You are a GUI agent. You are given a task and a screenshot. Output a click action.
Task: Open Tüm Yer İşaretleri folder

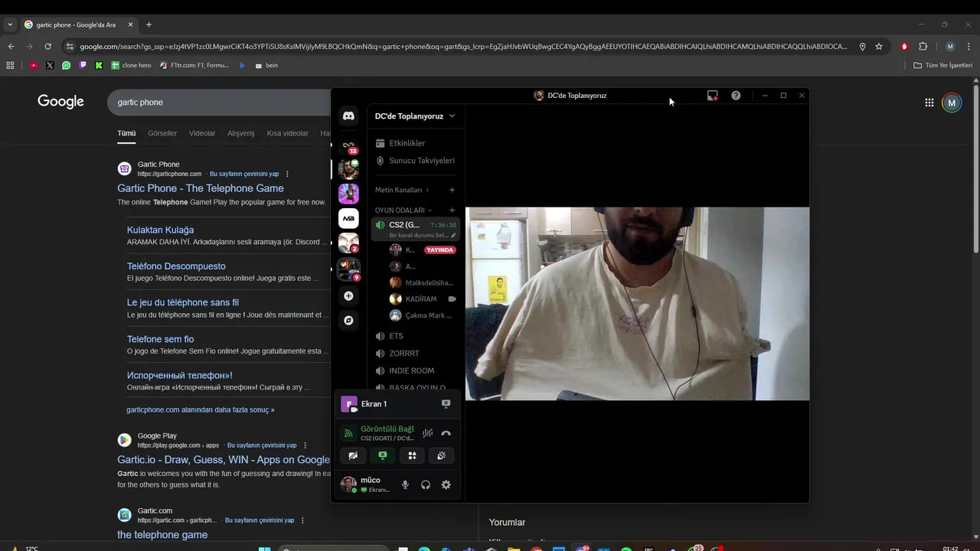942,65
